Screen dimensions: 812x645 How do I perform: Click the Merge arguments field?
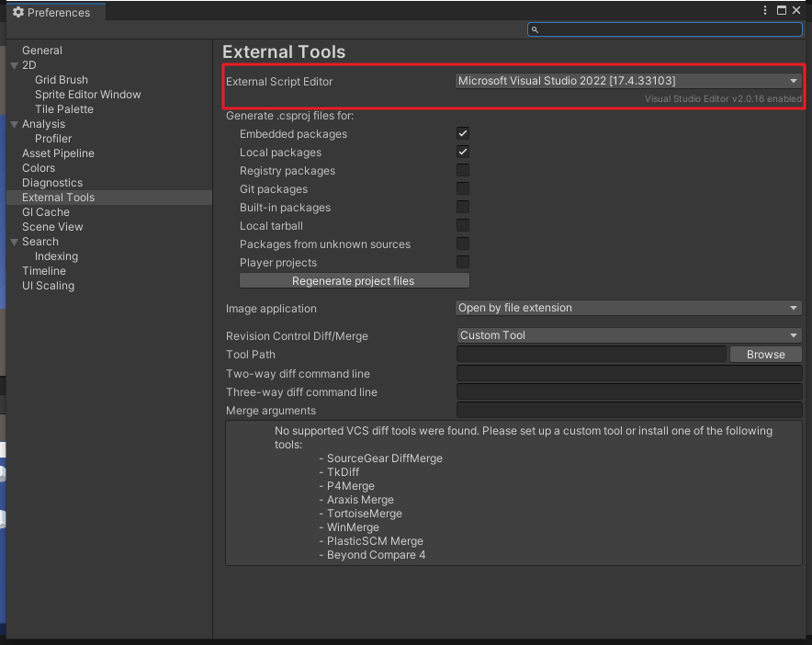(x=629, y=411)
